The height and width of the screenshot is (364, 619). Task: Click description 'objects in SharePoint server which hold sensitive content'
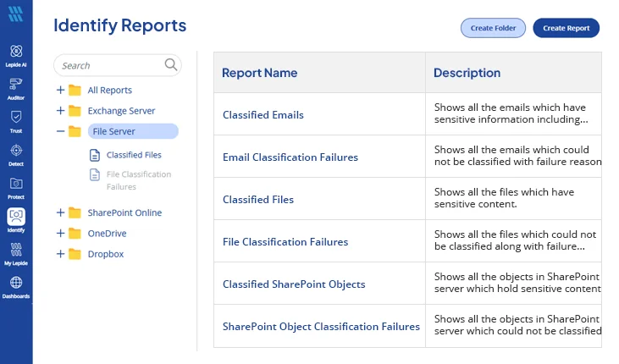pyautogui.click(x=517, y=282)
